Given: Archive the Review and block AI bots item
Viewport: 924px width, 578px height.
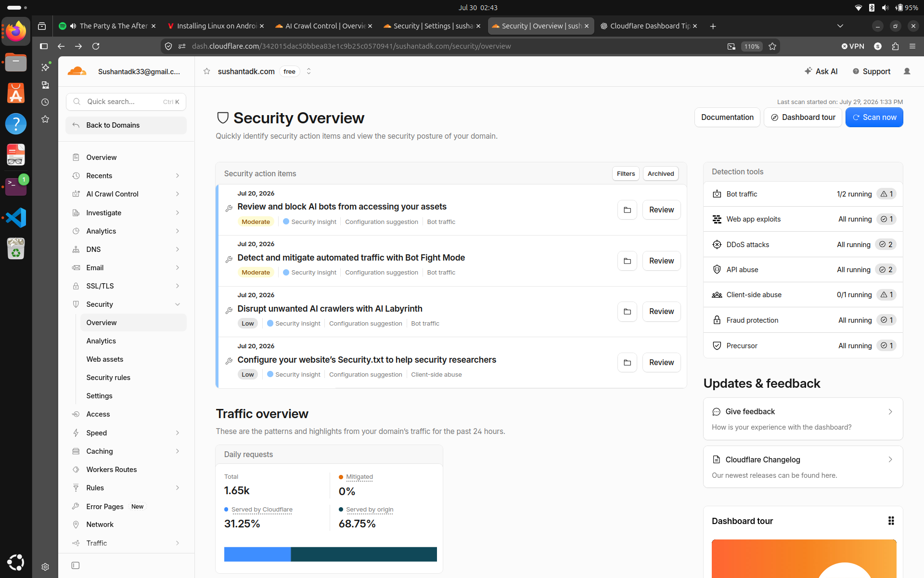Looking at the screenshot, I should 627,210.
